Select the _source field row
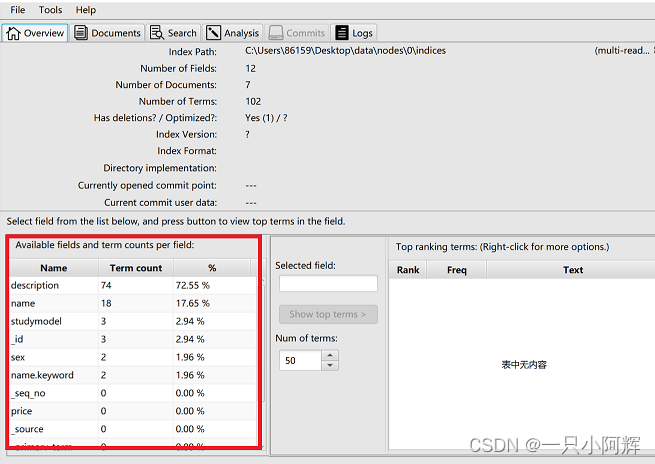 [133, 429]
